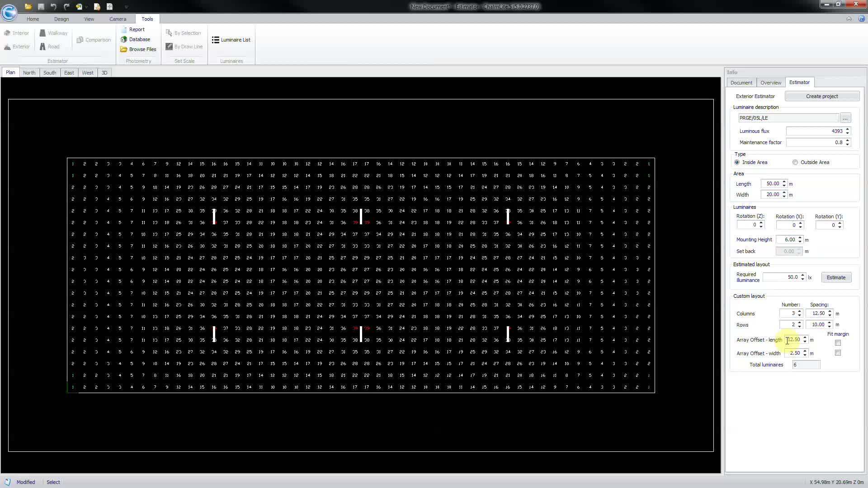The height and width of the screenshot is (488, 868).
Task: Click the luminaire description field PRGE/05L/LE
Action: pos(788,118)
